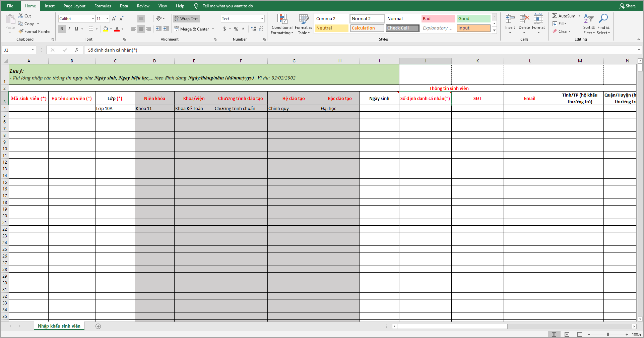The width and height of the screenshot is (644, 338).
Task: Switch to the Page Layout tab
Action: point(74,6)
